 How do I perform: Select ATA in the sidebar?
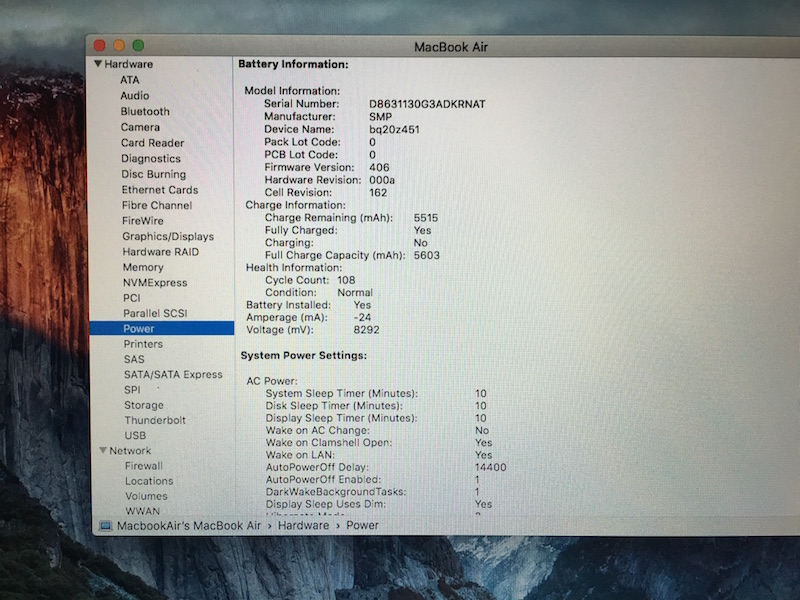click(130, 80)
